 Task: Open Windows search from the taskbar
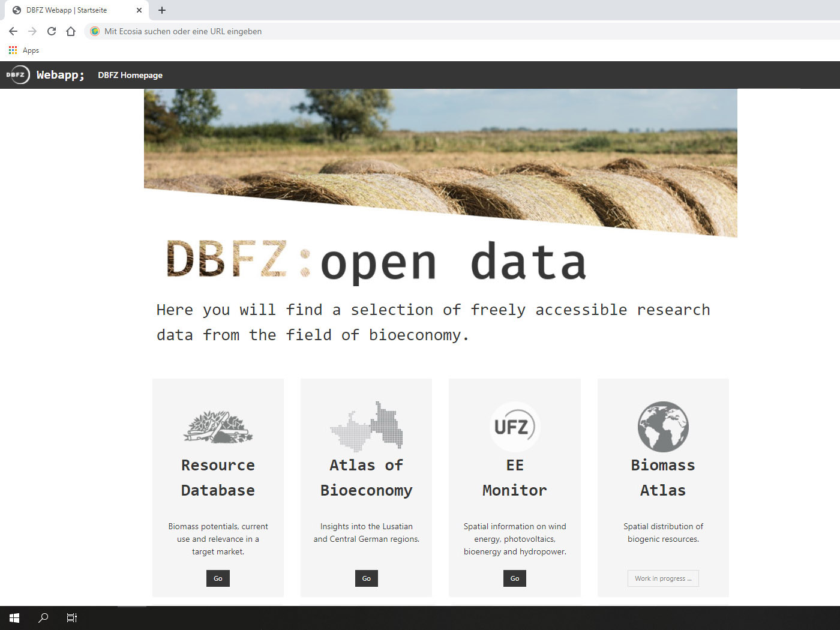[43, 618]
